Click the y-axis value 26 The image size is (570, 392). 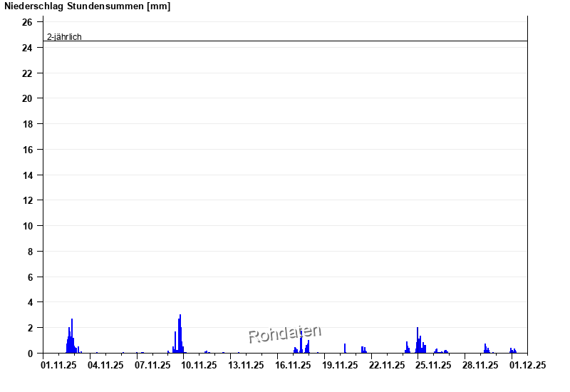(x=27, y=22)
